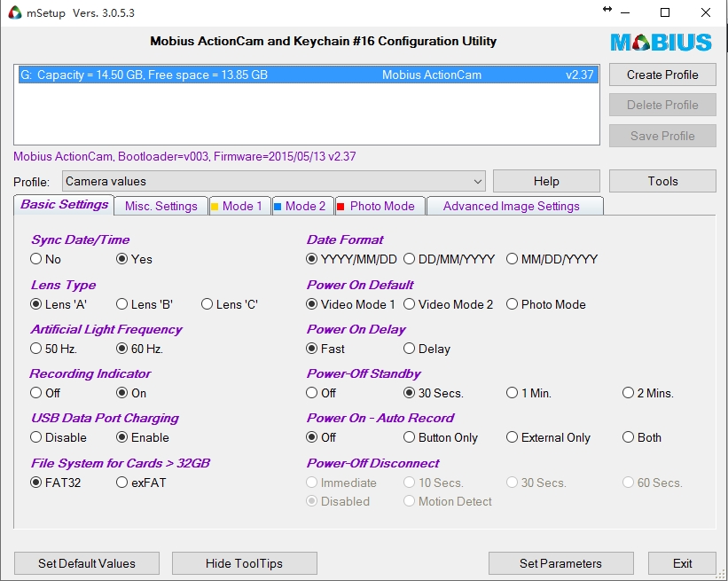728x581 pixels.
Task: Click the mSetup app icon in title bar
Action: tap(15, 12)
